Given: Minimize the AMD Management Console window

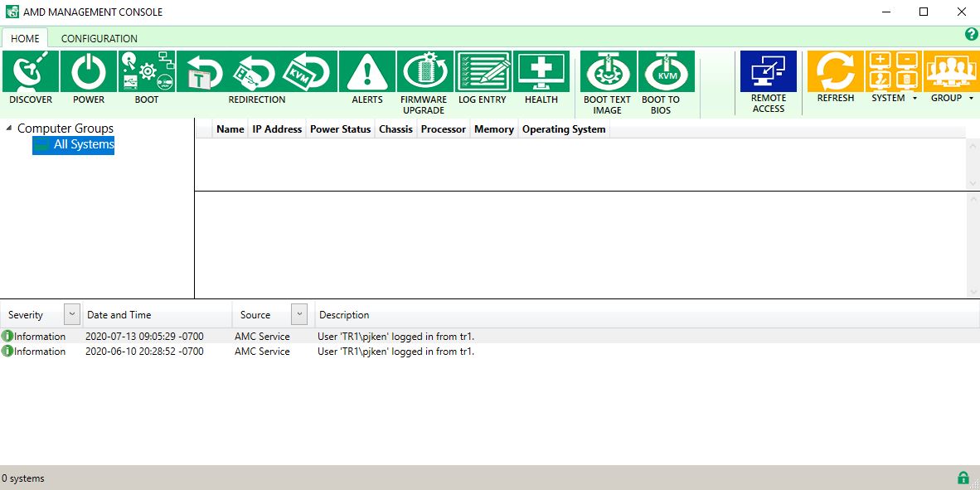Looking at the screenshot, I should pyautogui.click(x=886, y=12).
